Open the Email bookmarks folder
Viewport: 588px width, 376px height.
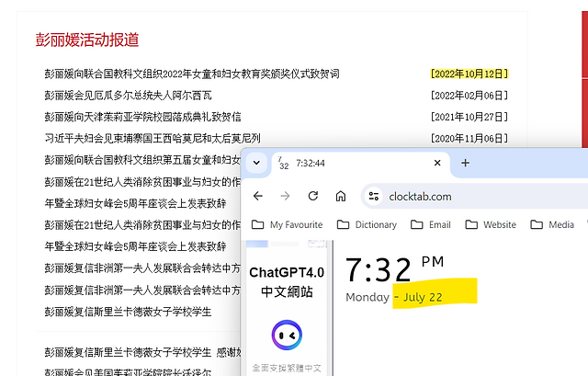click(x=431, y=225)
